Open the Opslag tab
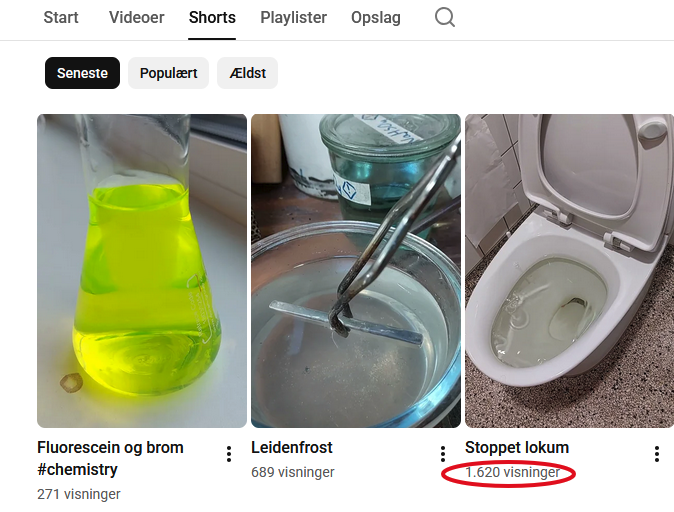Screen dimensions: 674x512 [376, 18]
